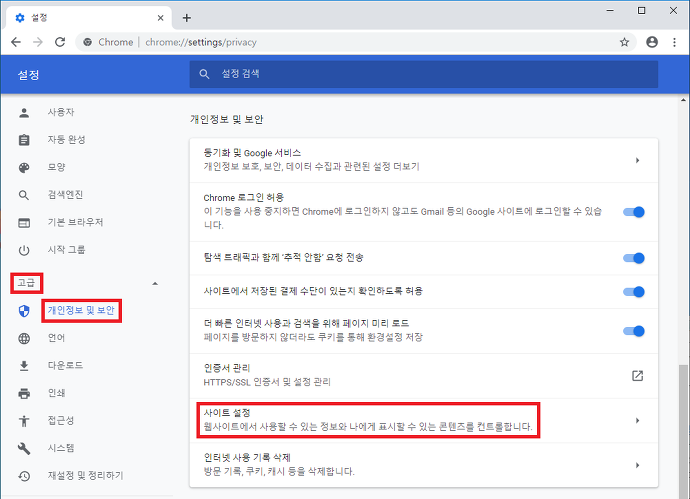Click the clipboard icon beside 자동 완성
The width and height of the screenshot is (690, 499).
click(x=24, y=140)
